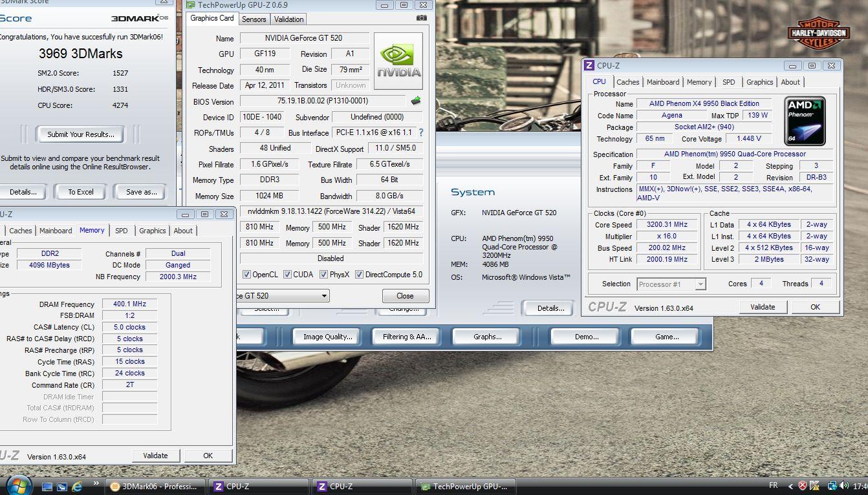Viewport: 868px width, 495px height.
Task: Open Filtering & AA settings
Action: point(407,337)
